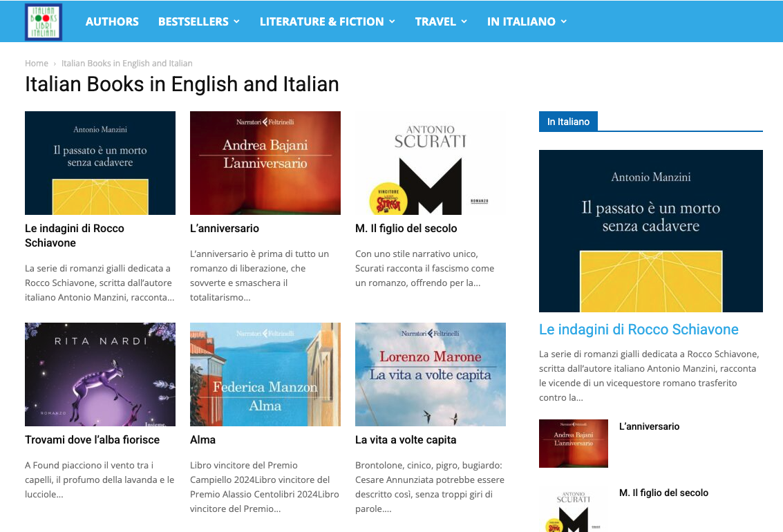Open the Travel dropdown menu
Image resolution: width=783 pixels, height=532 pixels.
coord(441,21)
